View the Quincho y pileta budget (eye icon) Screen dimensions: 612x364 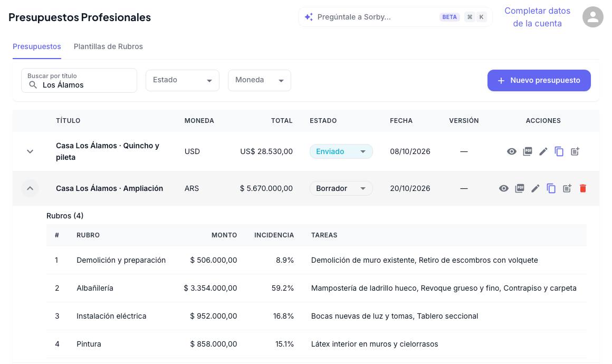point(511,151)
